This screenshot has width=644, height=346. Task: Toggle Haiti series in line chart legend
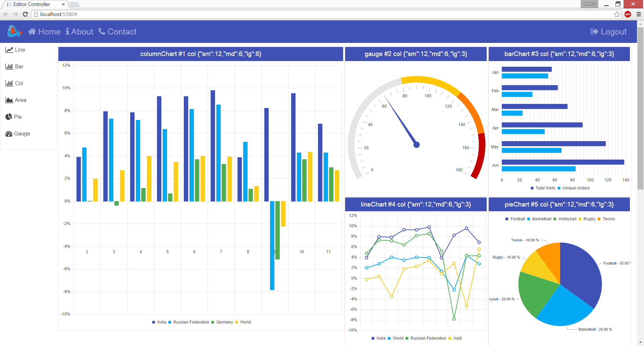click(455, 338)
